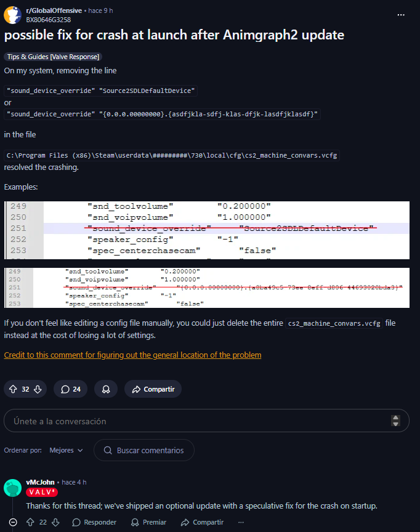Open the r/GlobalOffensive subreddit name link

click(54, 10)
